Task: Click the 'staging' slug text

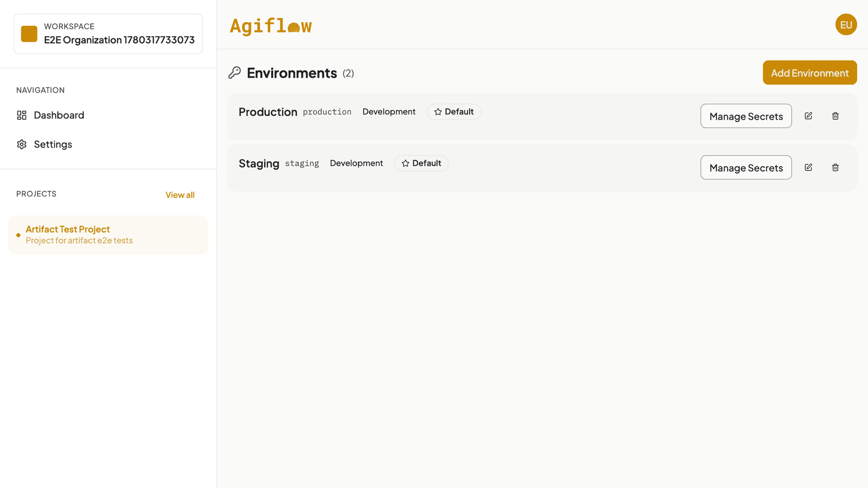Action: point(302,164)
